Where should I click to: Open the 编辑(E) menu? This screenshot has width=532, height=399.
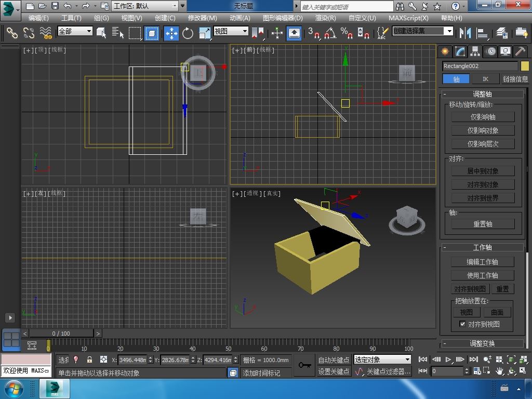[x=38, y=18]
